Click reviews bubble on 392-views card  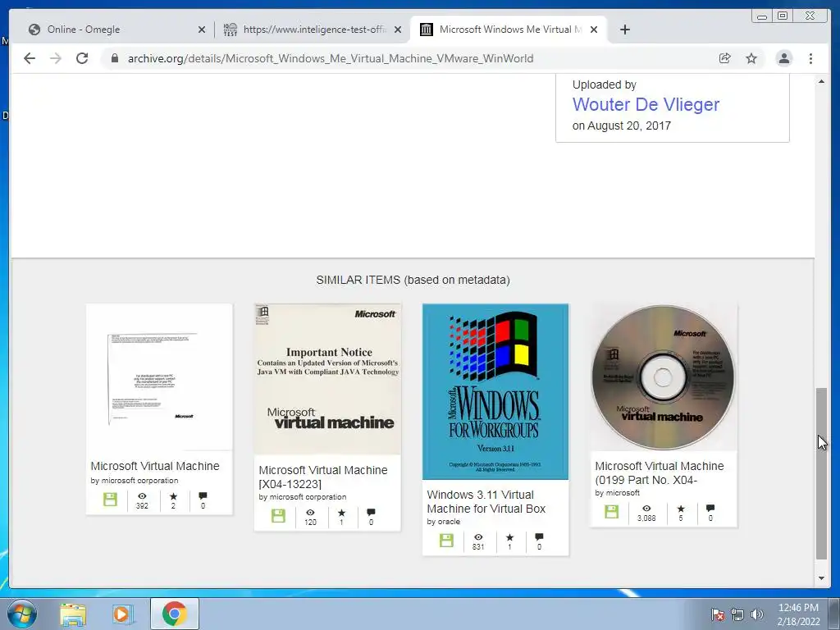pos(203,496)
